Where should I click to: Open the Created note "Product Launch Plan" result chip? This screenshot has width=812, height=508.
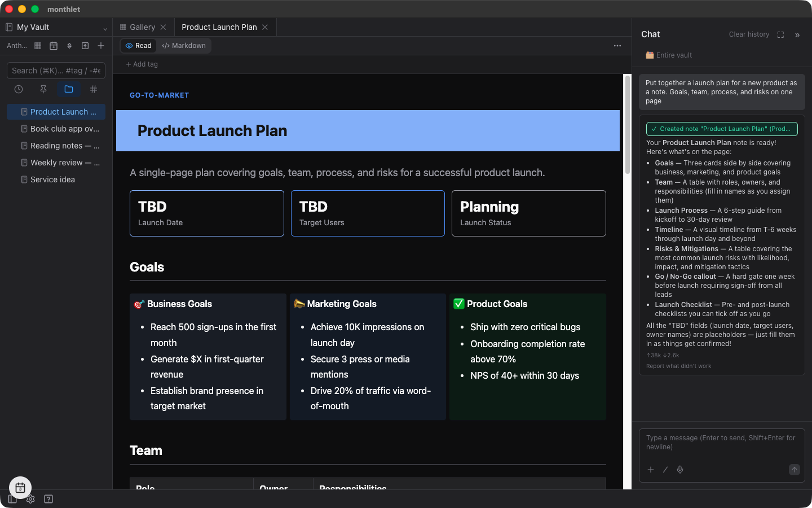pyautogui.click(x=722, y=129)
